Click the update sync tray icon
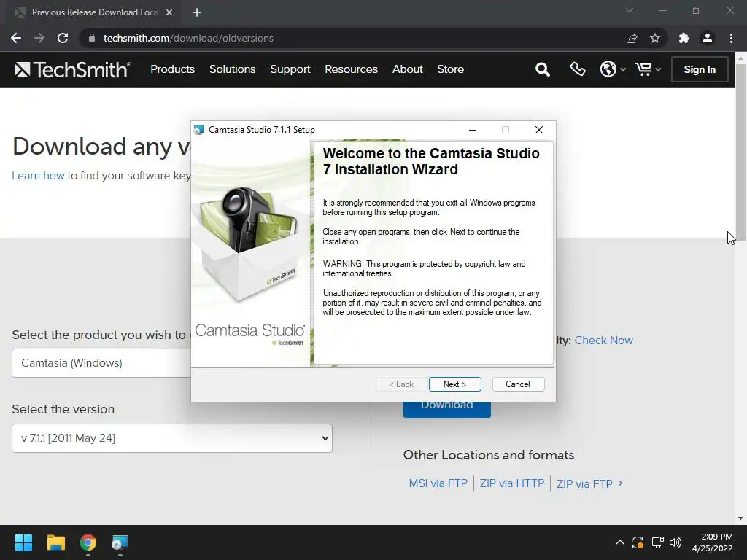747x560 pixels. click(x=638, y=542)
